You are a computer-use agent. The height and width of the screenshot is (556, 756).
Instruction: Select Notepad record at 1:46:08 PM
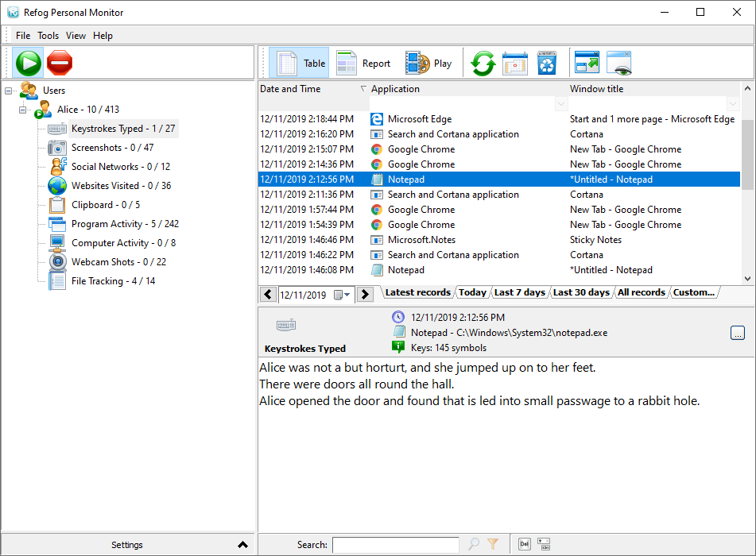tap(499, 270)
